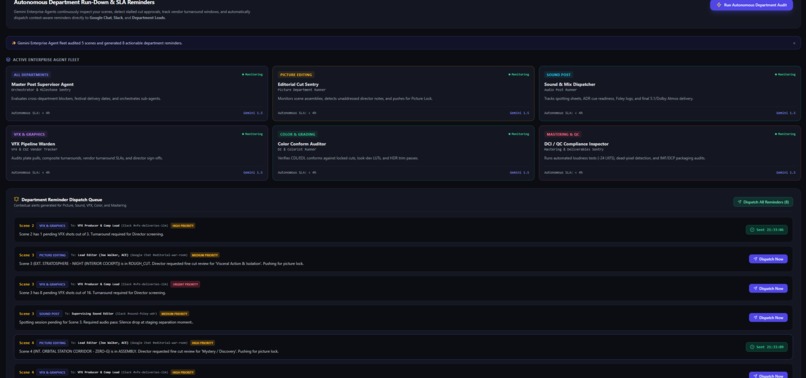Screen dimensions: 806x378
Task: Dismiss the Gemini agent fleet audit notification
Action: click(794, 43)
